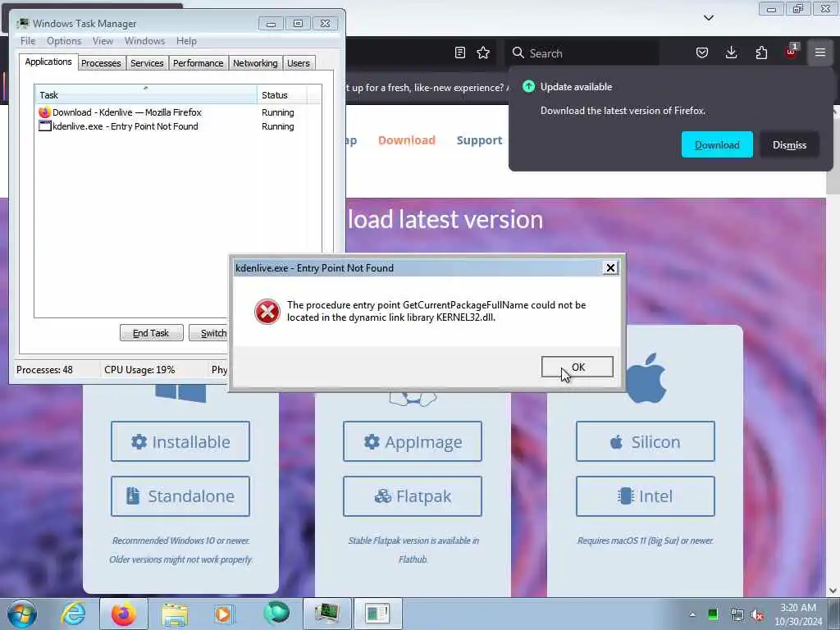Click Download in Firefox update popup

pos(717,144)
